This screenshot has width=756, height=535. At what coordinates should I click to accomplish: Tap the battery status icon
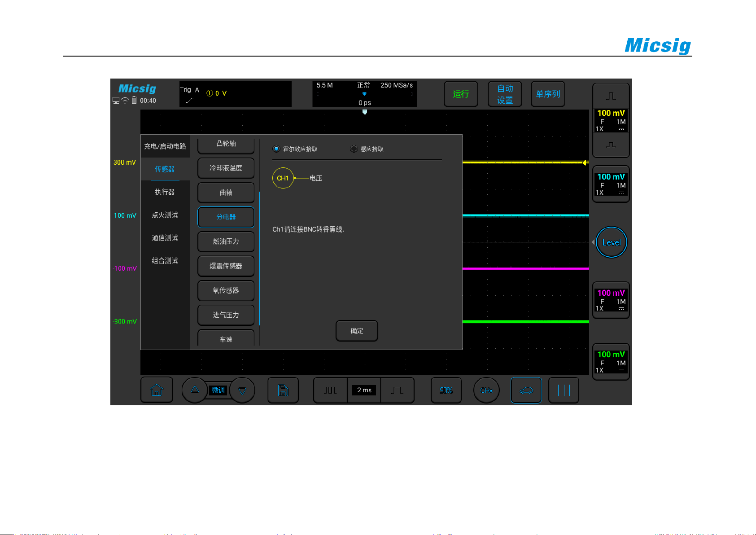pyautogui.click(x=134, y=100)
